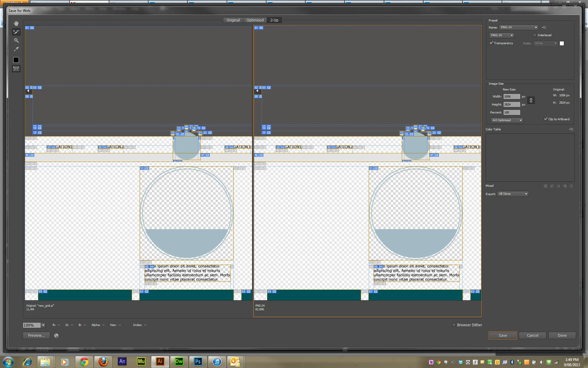Enable the Interlaced checkbox

coord(535,35)
